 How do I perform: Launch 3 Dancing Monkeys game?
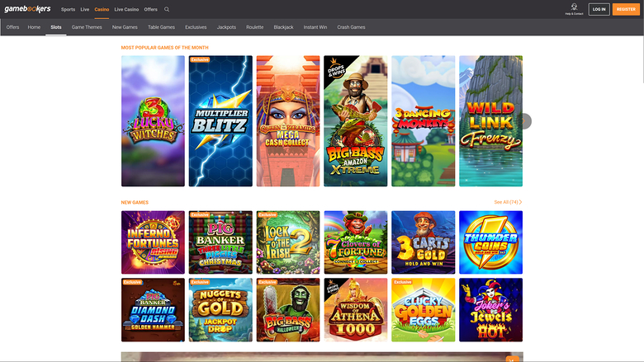pyautogui.click(x=424, y=121)
